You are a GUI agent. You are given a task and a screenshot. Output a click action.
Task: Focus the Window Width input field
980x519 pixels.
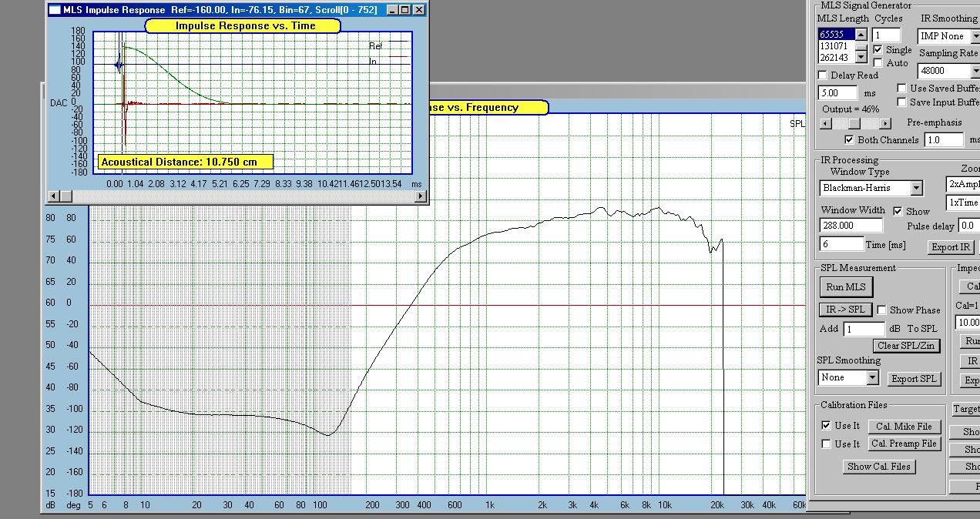851,226
